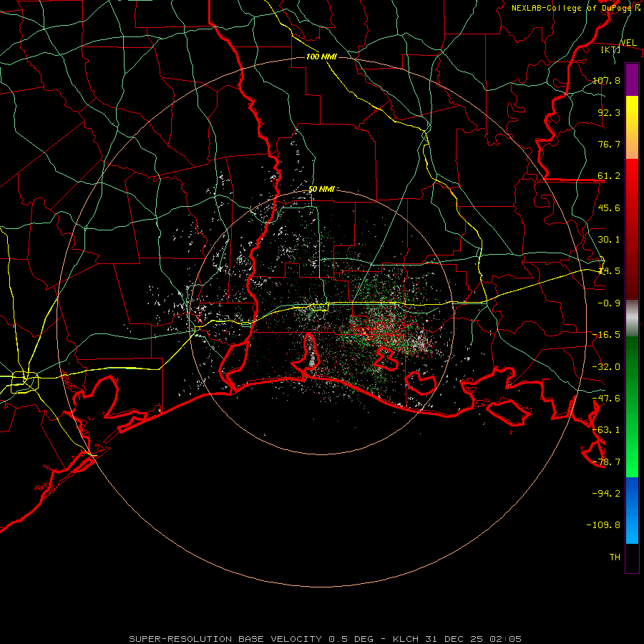
Task: Click the 30.1 velocity scale value
Action: point(609,240)
